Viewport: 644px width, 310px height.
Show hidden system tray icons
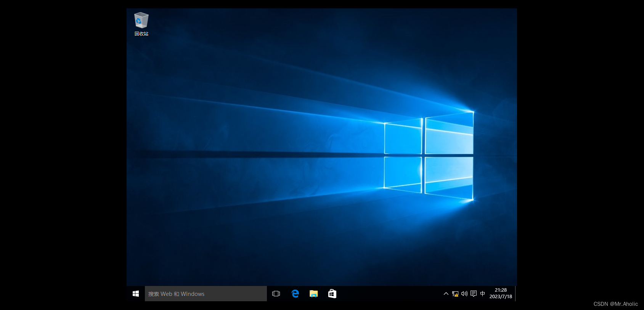click(446, 294)
